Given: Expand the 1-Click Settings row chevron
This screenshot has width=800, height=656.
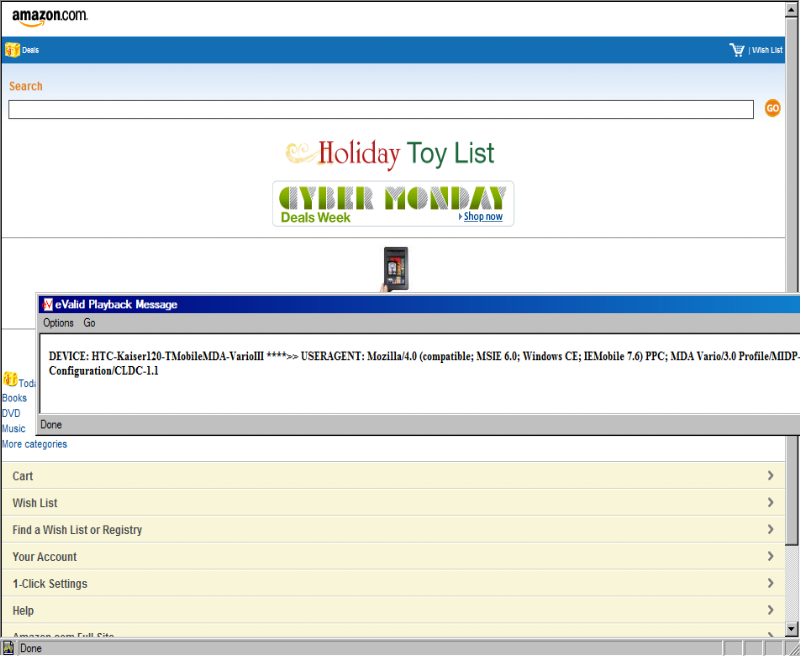Looking at the screenshot, I should tap(770, 583).
